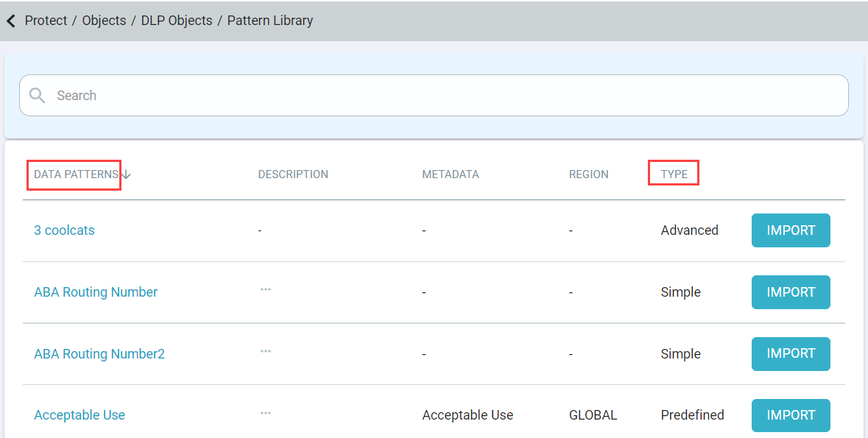The image size is (868, 438).
Task: Click the back chevron arrow icon
Action: click(x=11, y=21)
